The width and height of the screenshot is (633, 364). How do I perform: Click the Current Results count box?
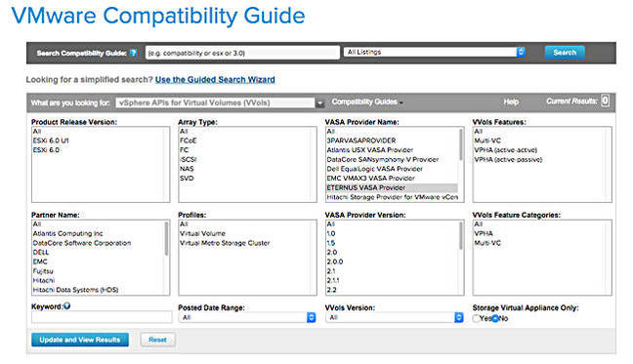point(605,101)
